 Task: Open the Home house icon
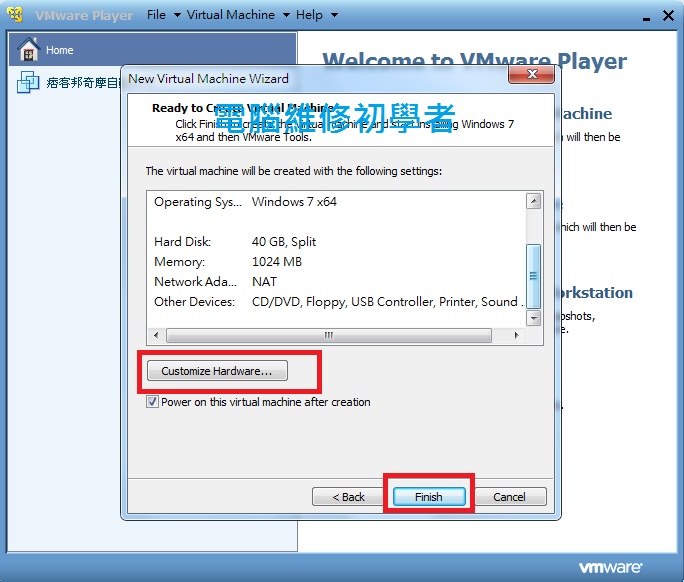click(28, 49)
